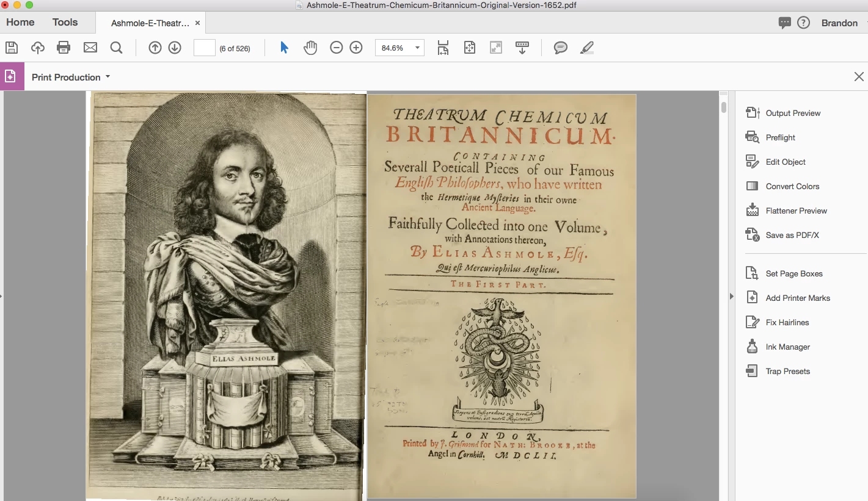Expand the zoom level dropdown
868x501 pixels.
(417, 48)
